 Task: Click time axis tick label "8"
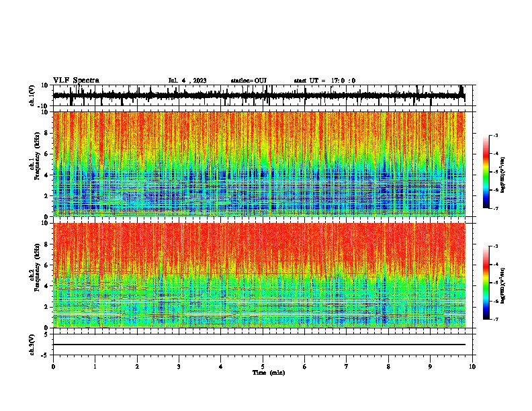[x=388, y=367]
